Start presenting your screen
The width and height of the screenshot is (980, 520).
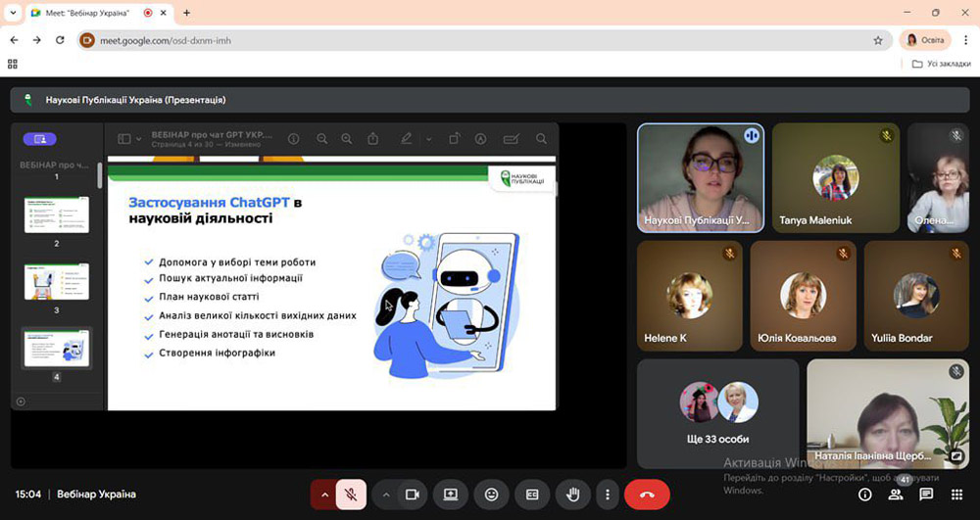451,495
